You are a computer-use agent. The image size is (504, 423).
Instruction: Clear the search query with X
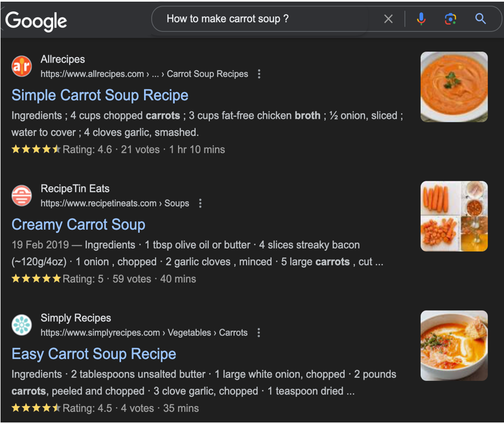tap(388, 19)
